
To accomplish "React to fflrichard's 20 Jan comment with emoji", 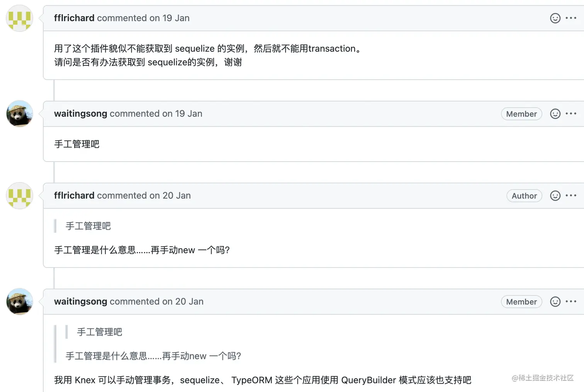I will coord(555,196).
